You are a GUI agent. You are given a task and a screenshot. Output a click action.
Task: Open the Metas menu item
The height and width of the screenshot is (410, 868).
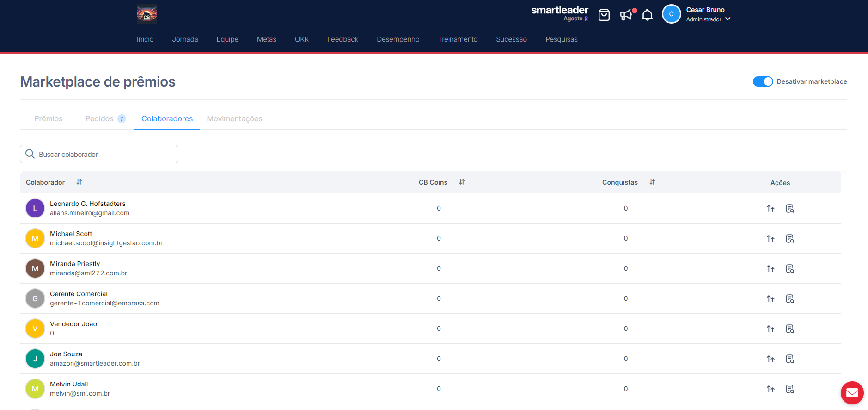tap(267, 39)
